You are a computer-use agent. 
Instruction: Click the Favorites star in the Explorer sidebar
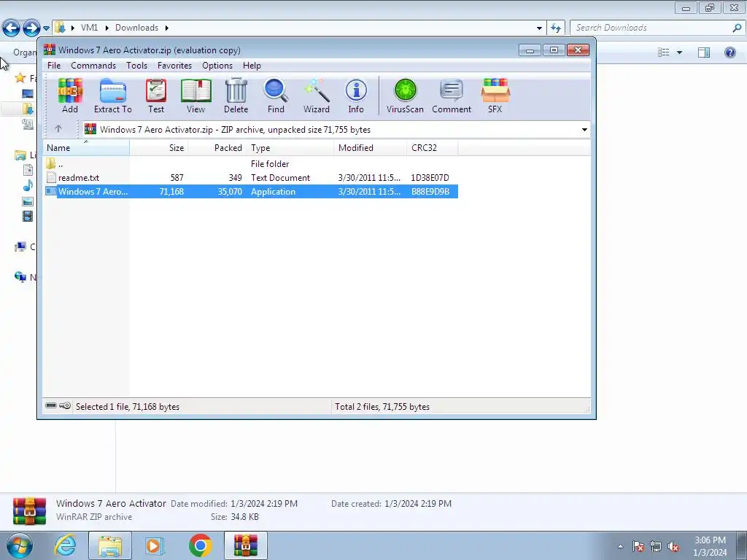click(x=20, y=77)
